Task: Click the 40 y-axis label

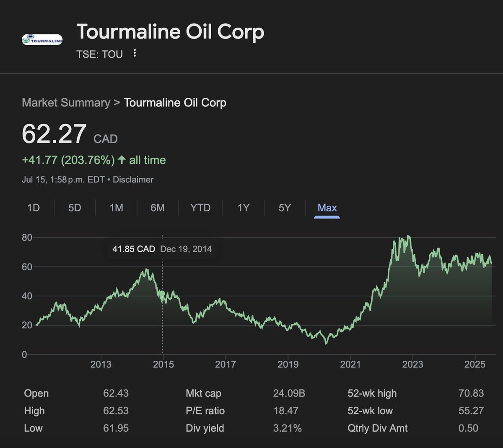Action: click(x=27, y=296)
